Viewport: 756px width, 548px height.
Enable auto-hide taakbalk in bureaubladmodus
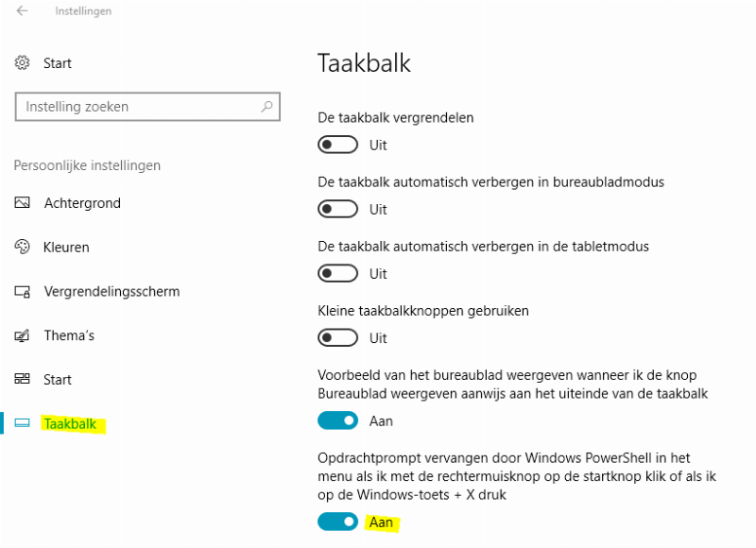[338, 209]
